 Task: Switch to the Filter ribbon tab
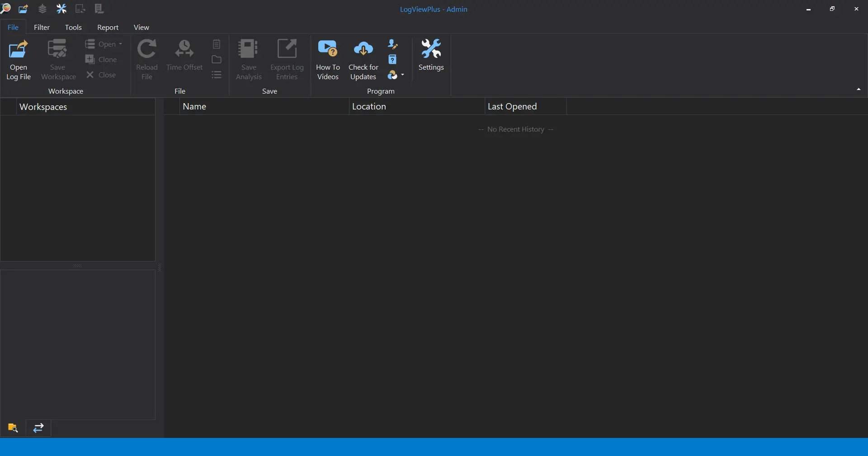tap(42, 27)
